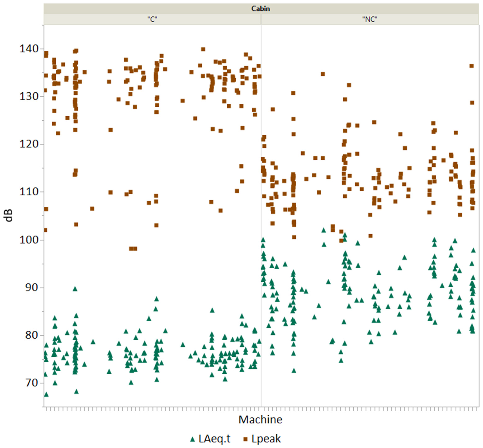The image size is (483, 448).
Task: Click highest LAeq.t triangle in "NC" panel
Action: (324, 230)
